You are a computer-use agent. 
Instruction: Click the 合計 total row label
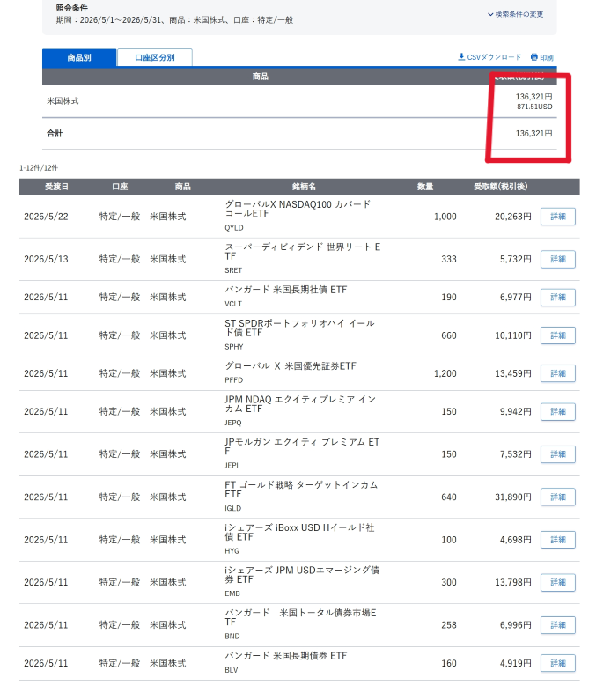(55, 133)
